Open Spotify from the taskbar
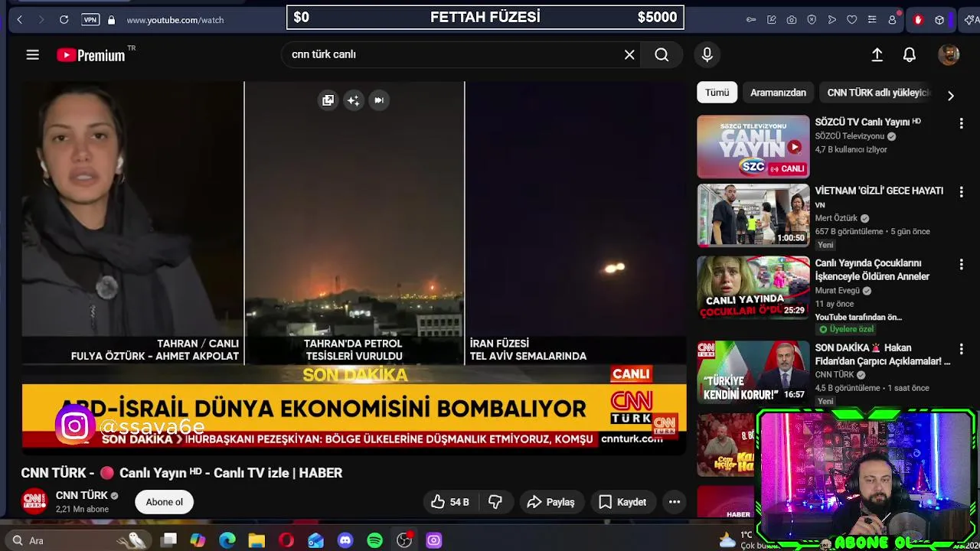Screen dimensions: 980x551 (x=374, y=540)
